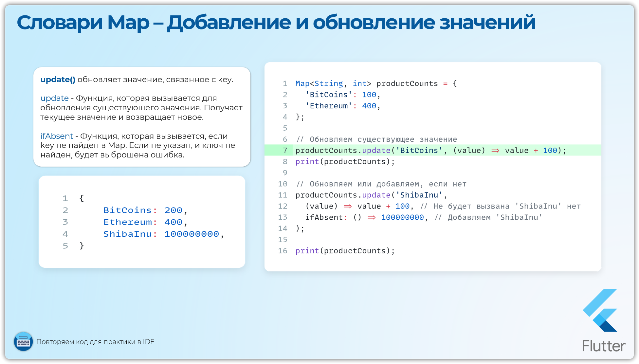Click the Flutter wordmark text

tap(604, 345)
